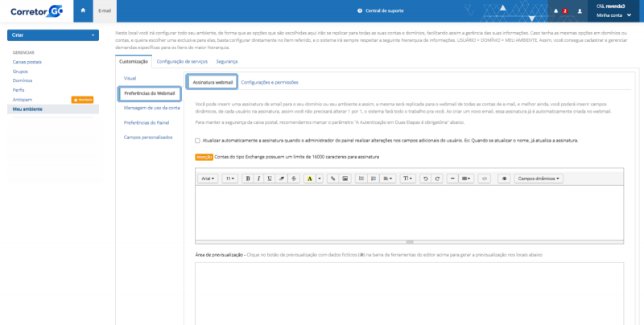The image size is (644, 325).
Task: Go to Domínios in sidebar
Action: pos(23,80)
